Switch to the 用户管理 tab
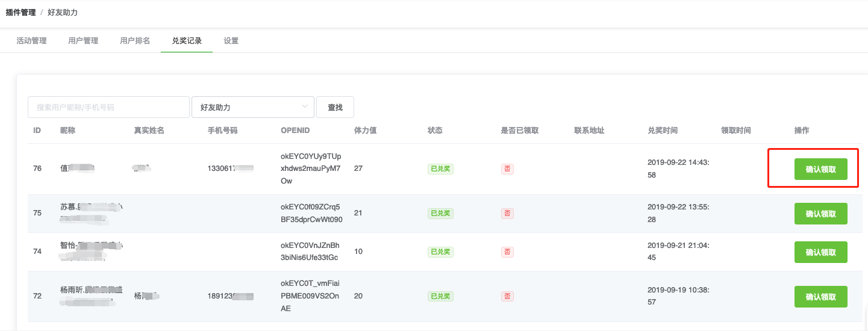 point(83,41)
